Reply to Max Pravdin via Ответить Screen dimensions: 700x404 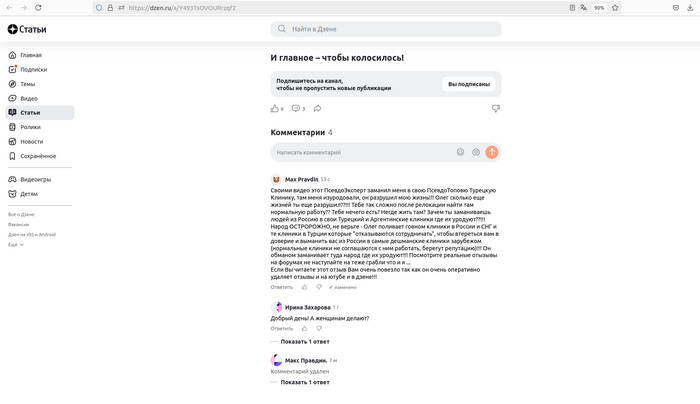point(282,287)
